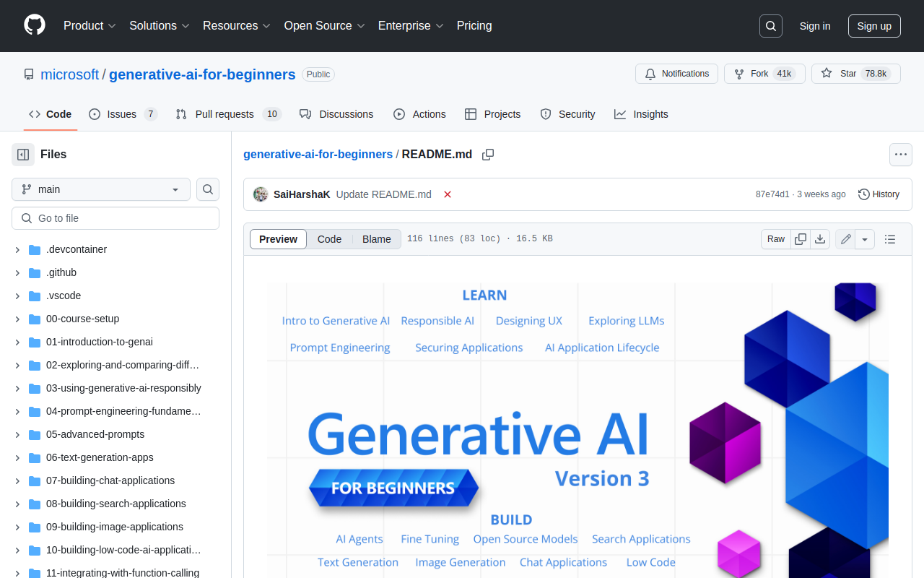The height and width of the screenshot is (578, 924).
Task: Collapse the Files side panel
Action: tap(23, 155)
